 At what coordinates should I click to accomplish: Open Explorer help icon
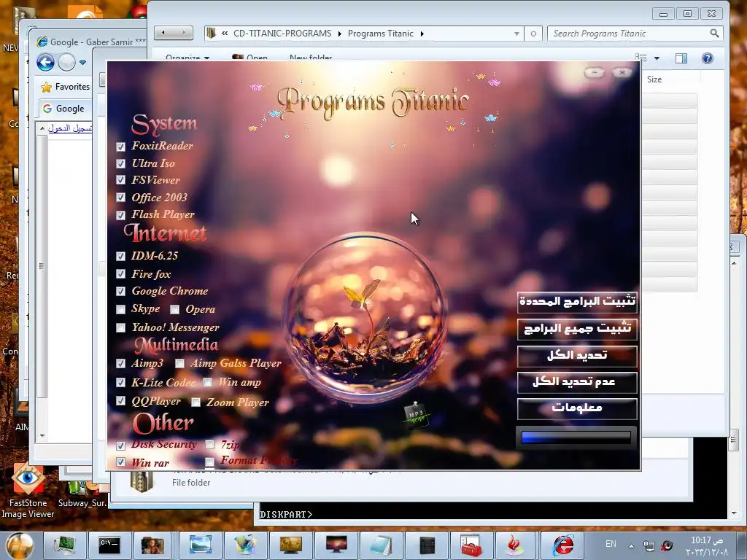tap(708, 58)
